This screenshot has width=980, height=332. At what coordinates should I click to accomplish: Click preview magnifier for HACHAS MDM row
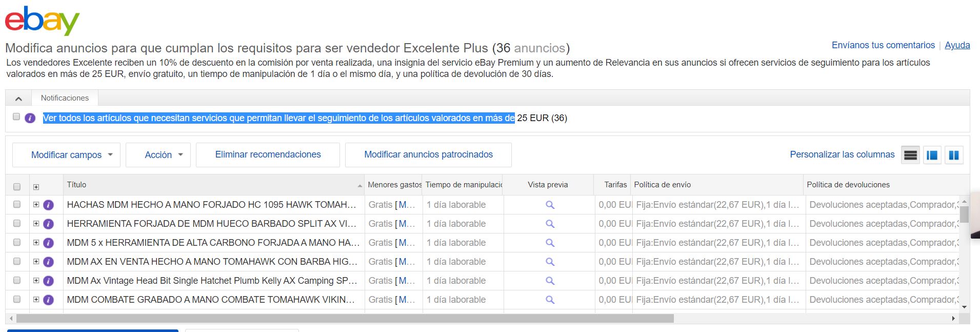click(x=550, y=205)
